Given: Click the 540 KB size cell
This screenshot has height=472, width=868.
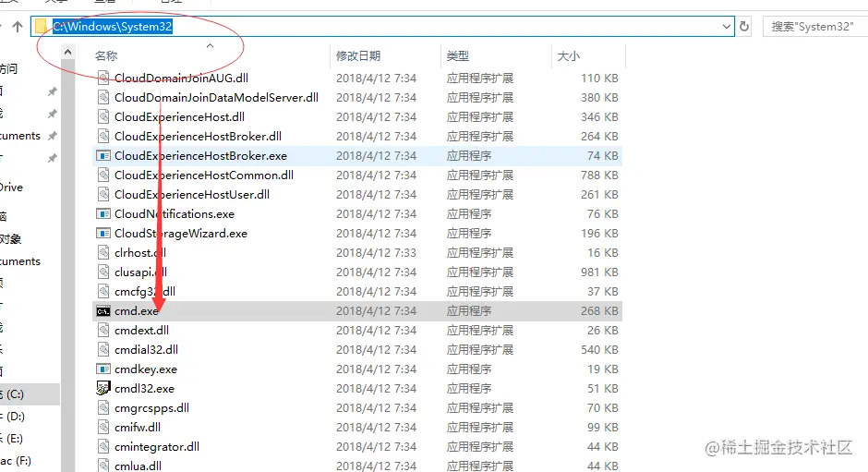Looking at the screenshot, I should point(599,349).
